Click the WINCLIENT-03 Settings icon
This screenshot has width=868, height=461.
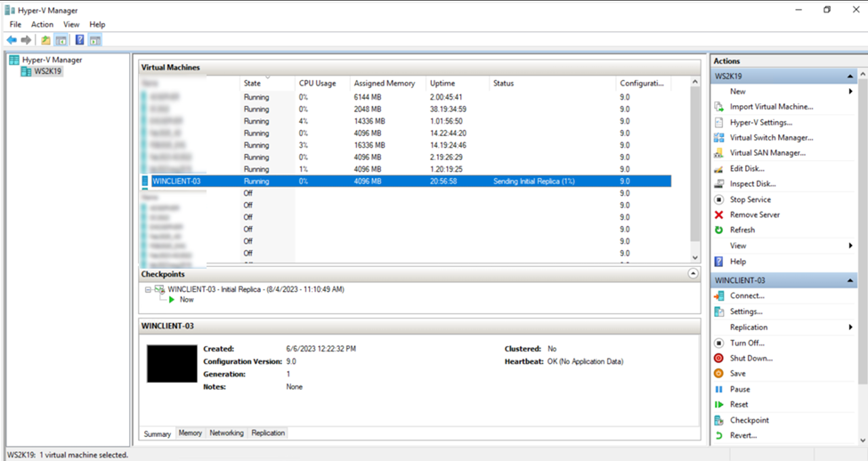(x=718, y=311)
